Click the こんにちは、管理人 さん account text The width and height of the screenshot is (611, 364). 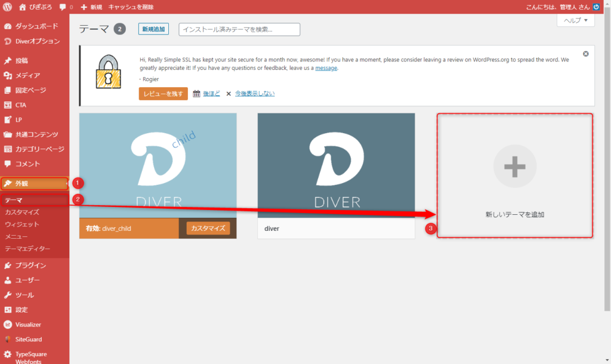(x=558, y=7)
